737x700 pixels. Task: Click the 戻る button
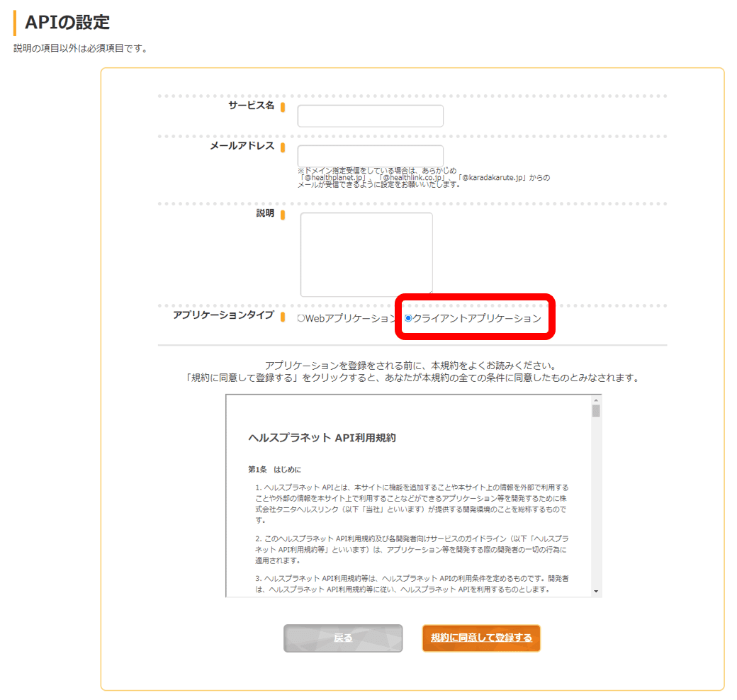343,638
